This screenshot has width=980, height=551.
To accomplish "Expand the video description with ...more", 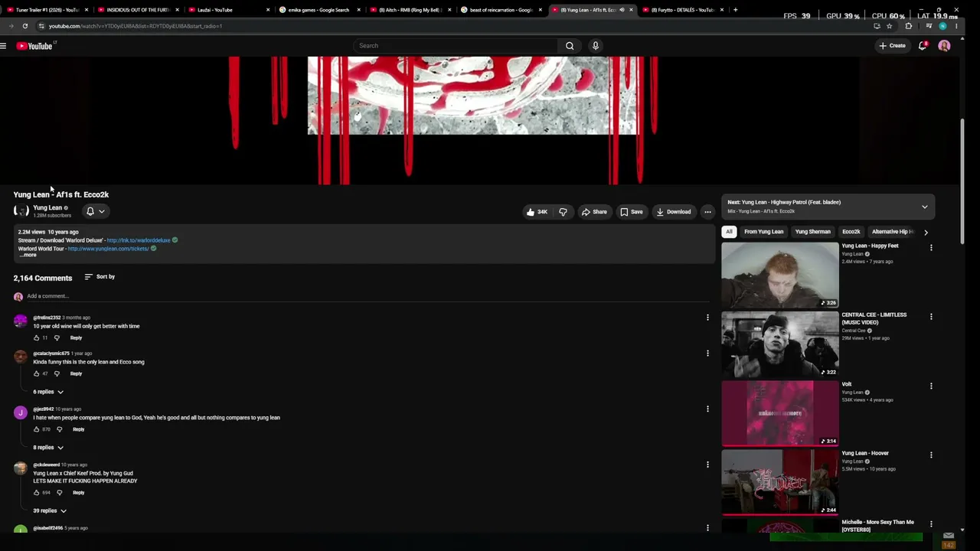I will (x=28, y=255).
